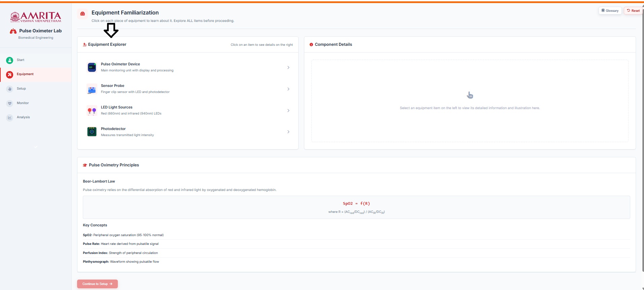
Task: Click the Setup step icon in sidebar
Action: [x=10, y=89]
